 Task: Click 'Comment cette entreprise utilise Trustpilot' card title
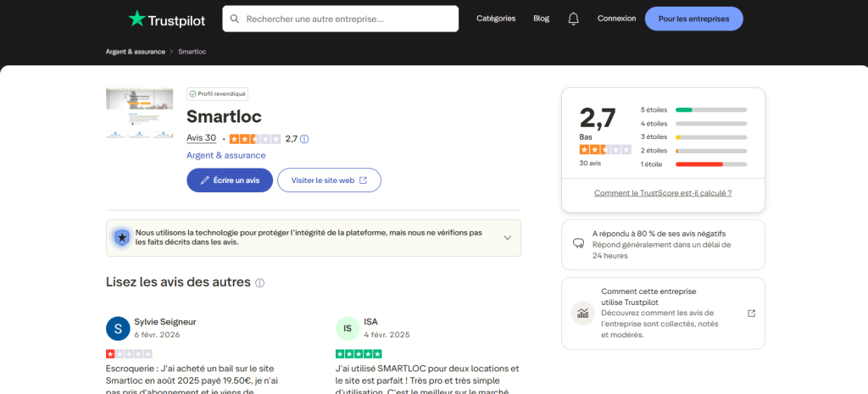(x=648, y=297)
